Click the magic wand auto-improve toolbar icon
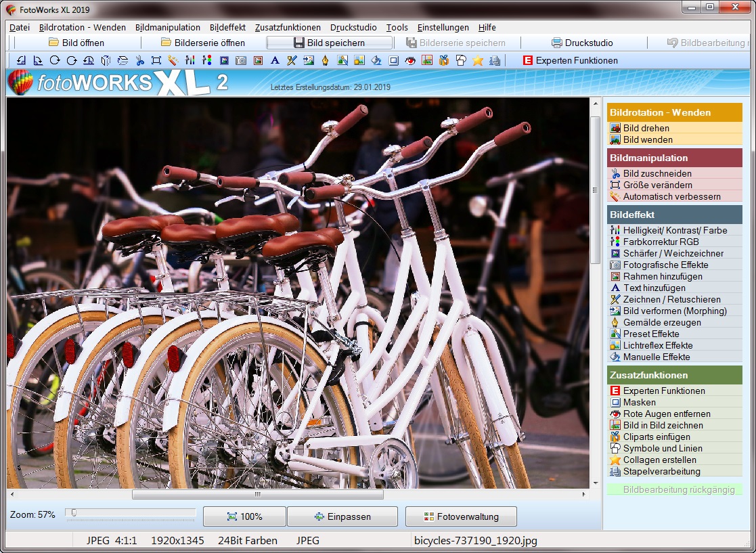 [173, 60]
